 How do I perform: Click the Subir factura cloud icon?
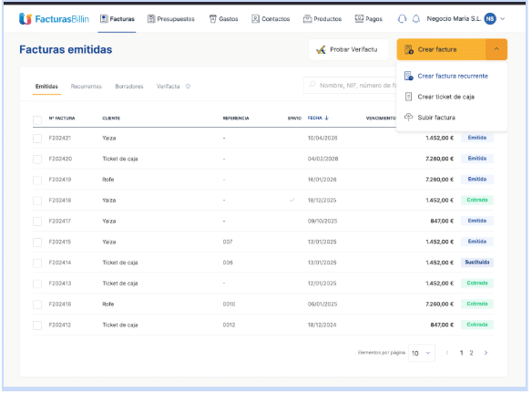(408, 117)
